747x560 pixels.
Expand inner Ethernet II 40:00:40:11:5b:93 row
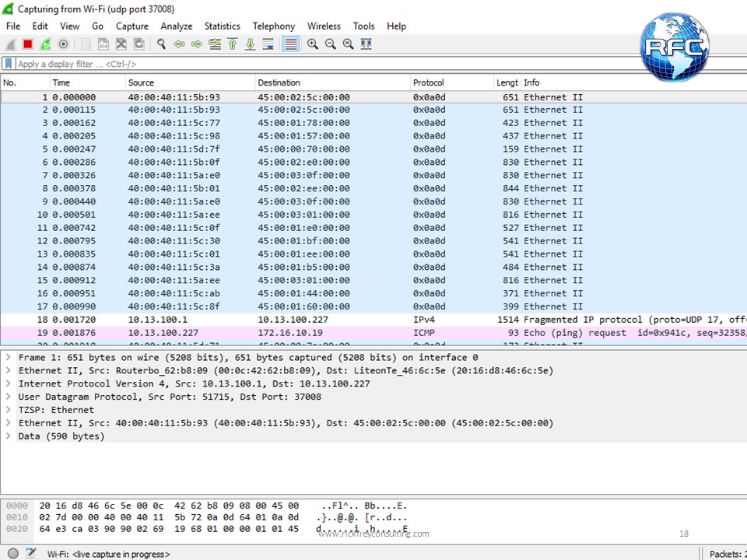point(8,423)
